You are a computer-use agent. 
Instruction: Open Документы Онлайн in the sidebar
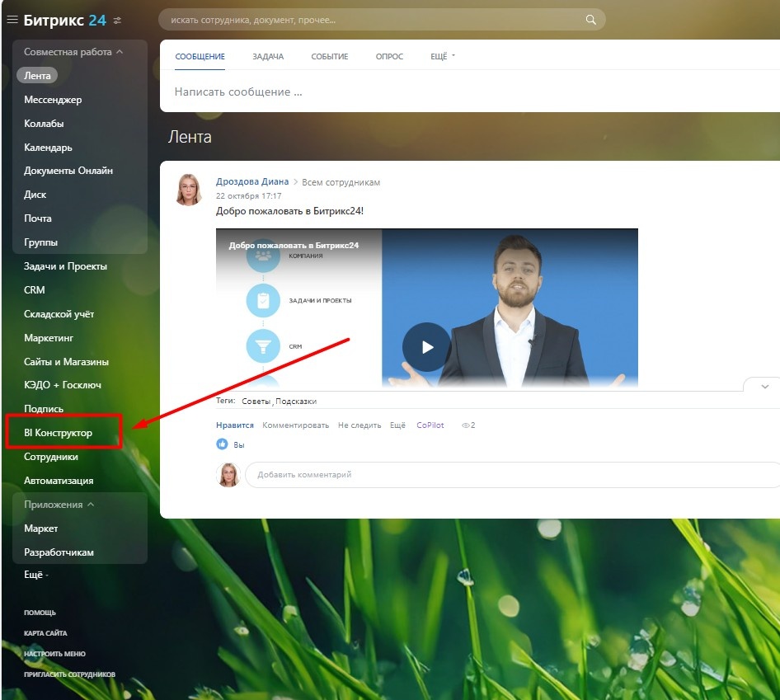coord(68,171)
